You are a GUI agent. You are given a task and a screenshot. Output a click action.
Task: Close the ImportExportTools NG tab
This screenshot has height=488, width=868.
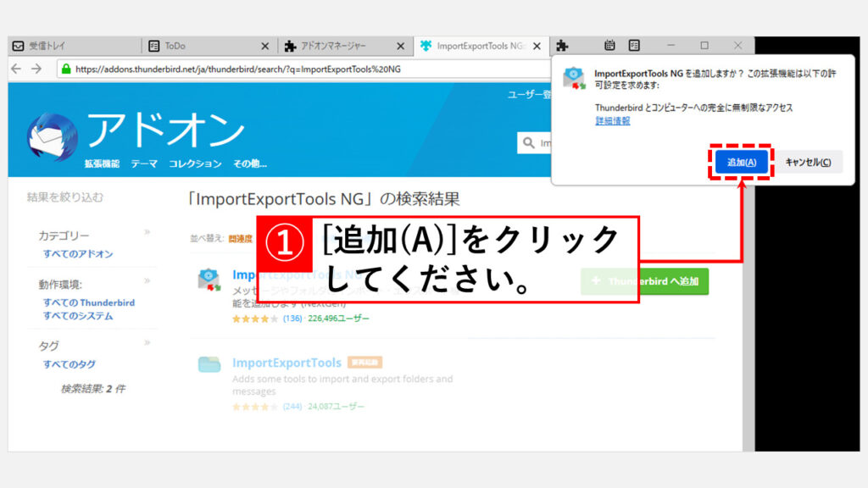coord(537,46)
